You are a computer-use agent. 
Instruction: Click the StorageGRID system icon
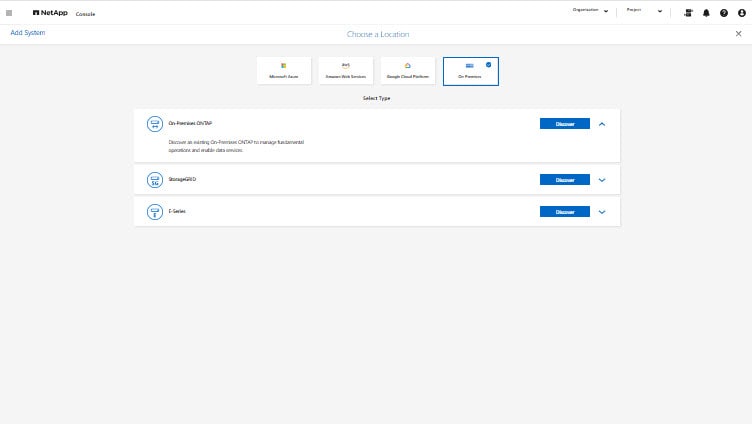[x=155, y=180]
